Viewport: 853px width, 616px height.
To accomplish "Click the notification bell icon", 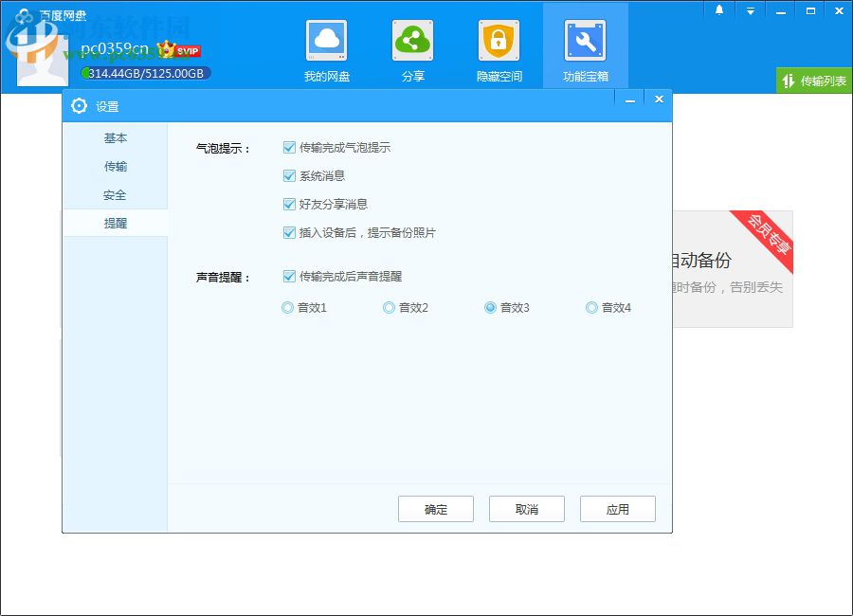I will (x=717, y=9).
